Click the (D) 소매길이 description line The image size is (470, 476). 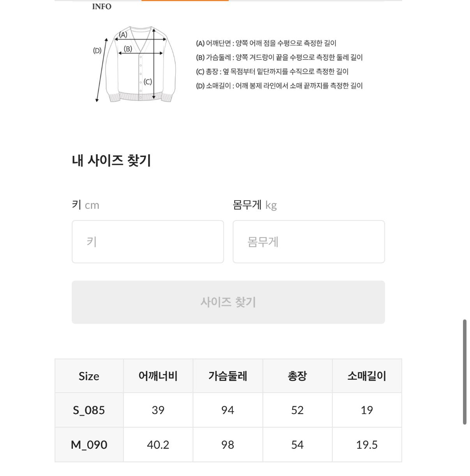coord(279,86)
